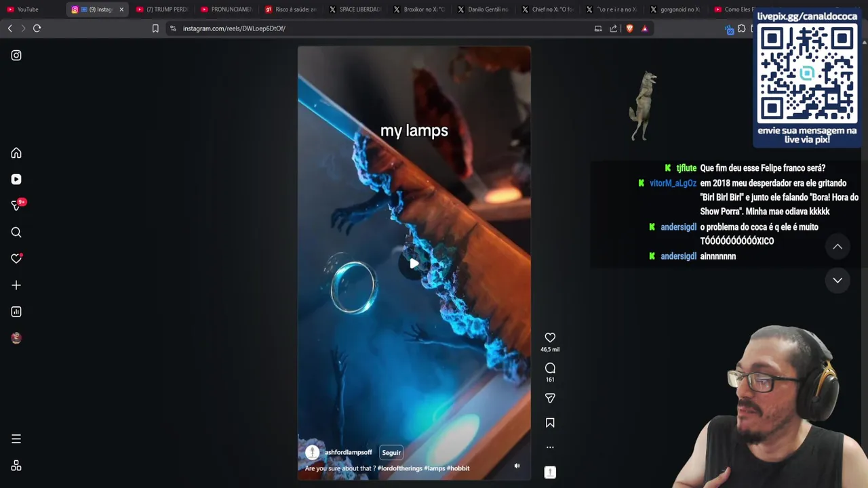Select the 161 comments count

[x=550, y=380]
